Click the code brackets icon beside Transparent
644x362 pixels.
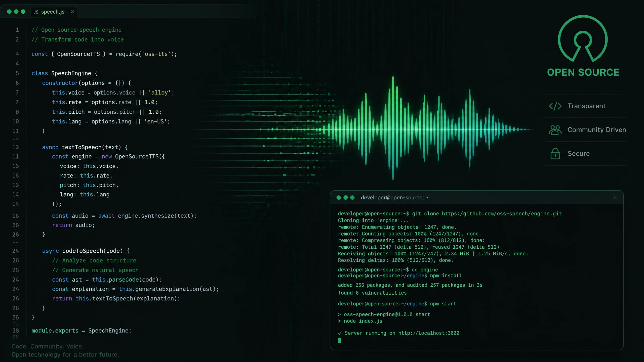[555, 106]
